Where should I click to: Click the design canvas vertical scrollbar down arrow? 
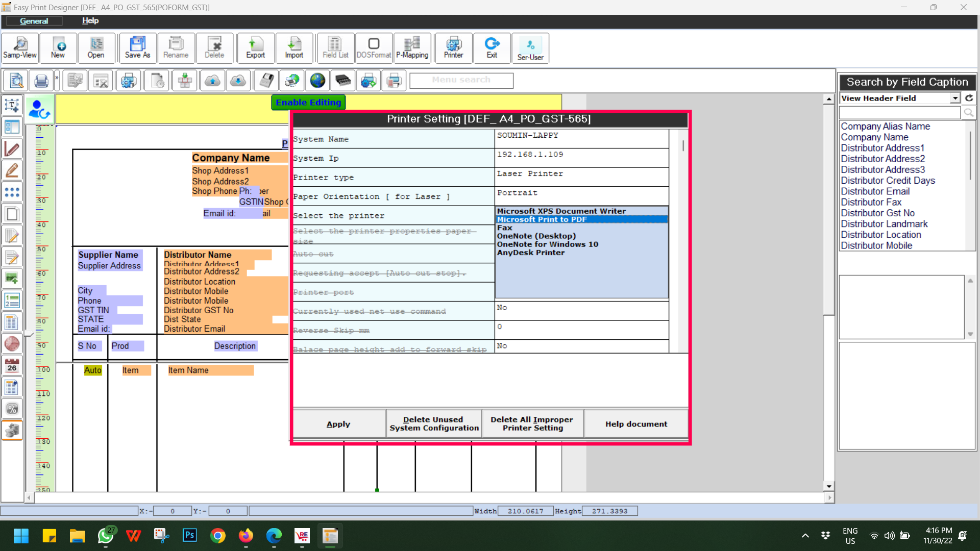(x=829, y=486)
